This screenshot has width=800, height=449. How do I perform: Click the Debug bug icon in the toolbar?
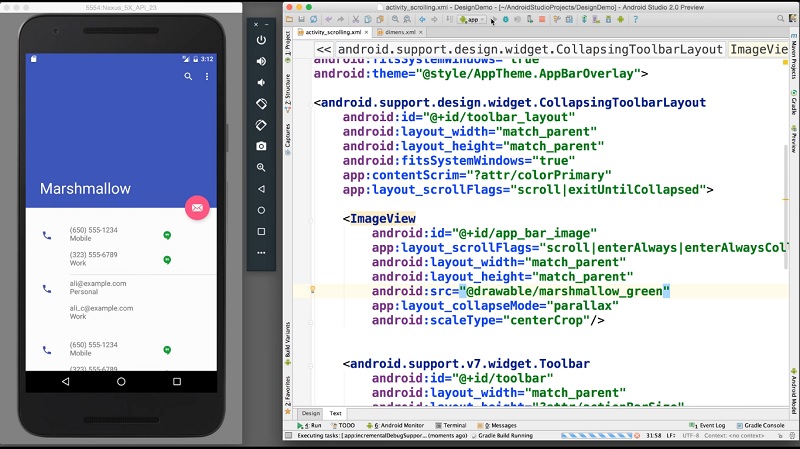506,19
